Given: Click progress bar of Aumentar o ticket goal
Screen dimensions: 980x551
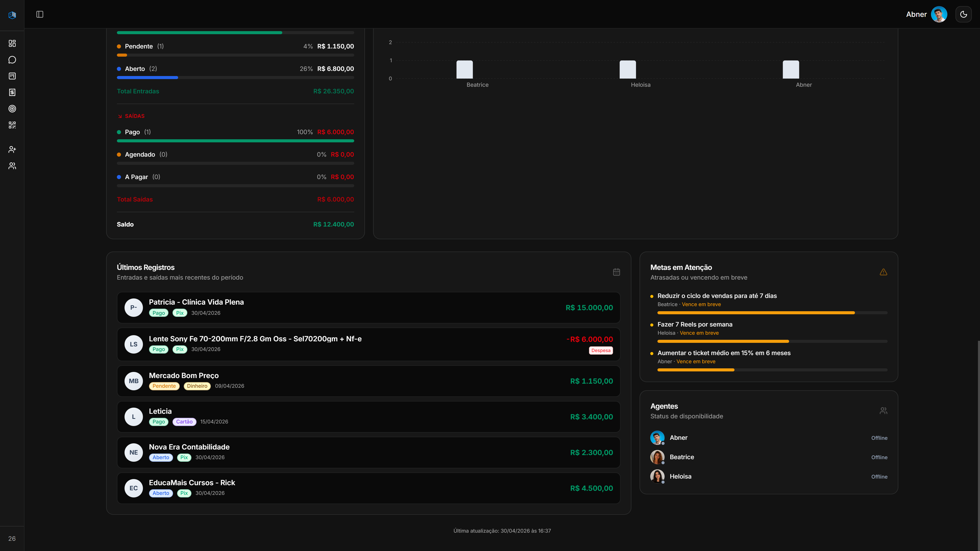Looking at the screenshot, I should point(772,370).
